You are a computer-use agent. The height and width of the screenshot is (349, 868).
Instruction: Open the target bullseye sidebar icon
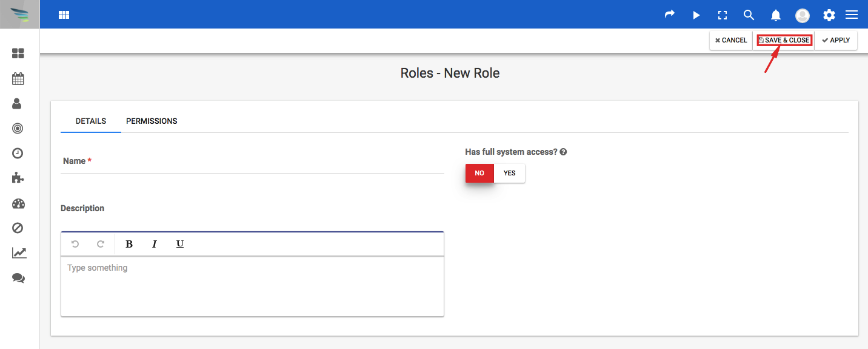click(x=18, y=128)
